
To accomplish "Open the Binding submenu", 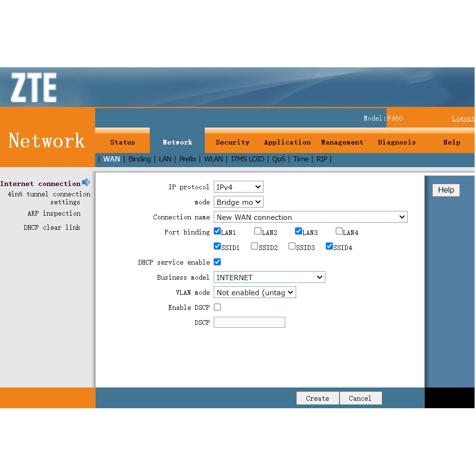I will tap(139, 159).
